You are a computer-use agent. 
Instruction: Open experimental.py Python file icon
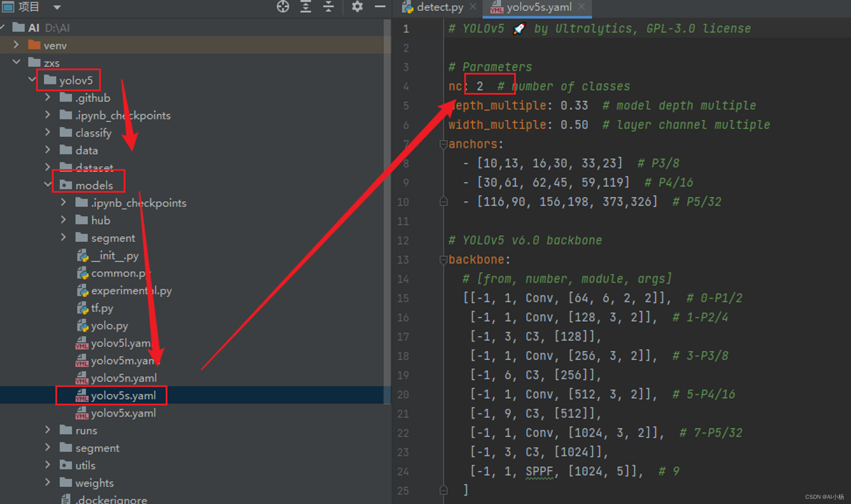click(x=83, y=290)
